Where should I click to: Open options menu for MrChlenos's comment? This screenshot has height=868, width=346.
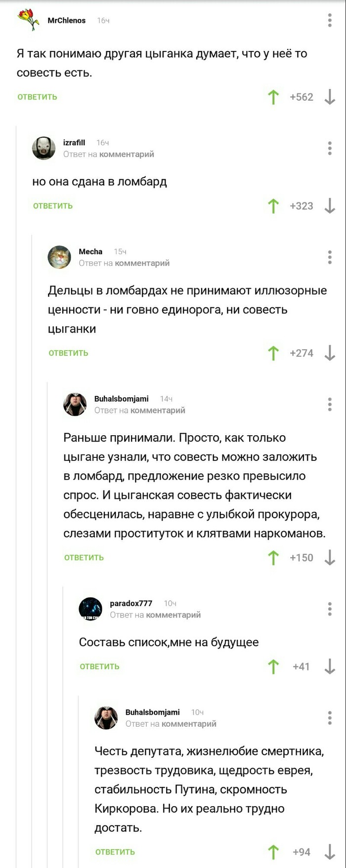click(x=330, y=20)
